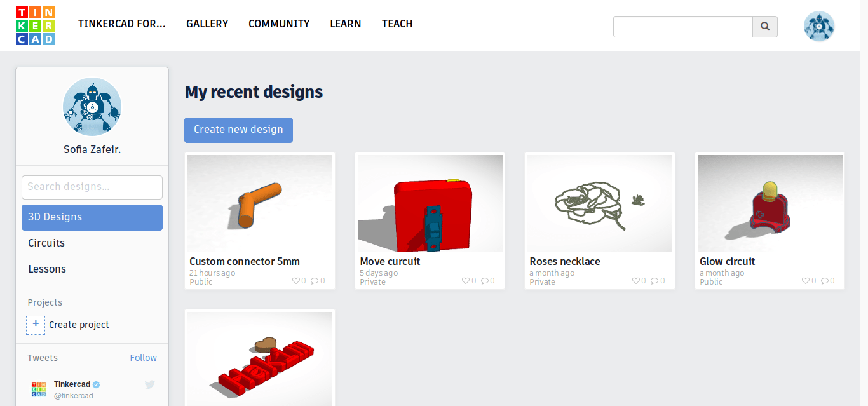Click the Twitter bird icon in the Tweets panel
868x406 pixels.
[149, 384]
